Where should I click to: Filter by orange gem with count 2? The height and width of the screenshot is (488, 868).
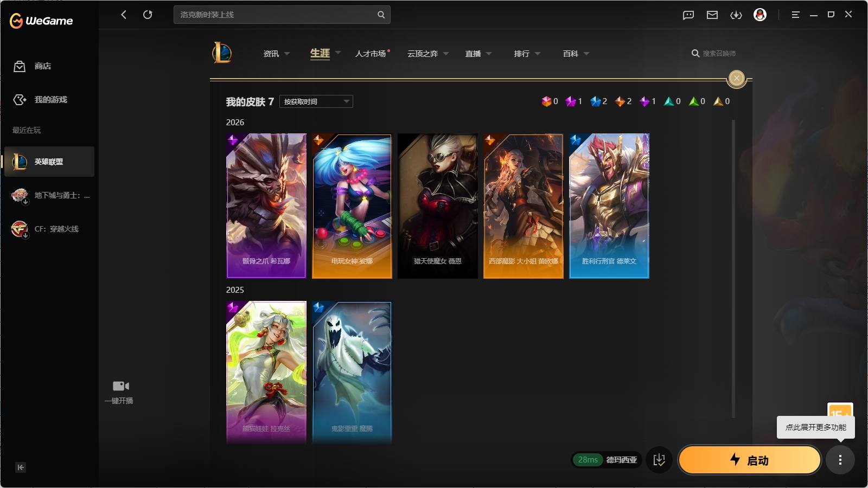click(623, 101)
